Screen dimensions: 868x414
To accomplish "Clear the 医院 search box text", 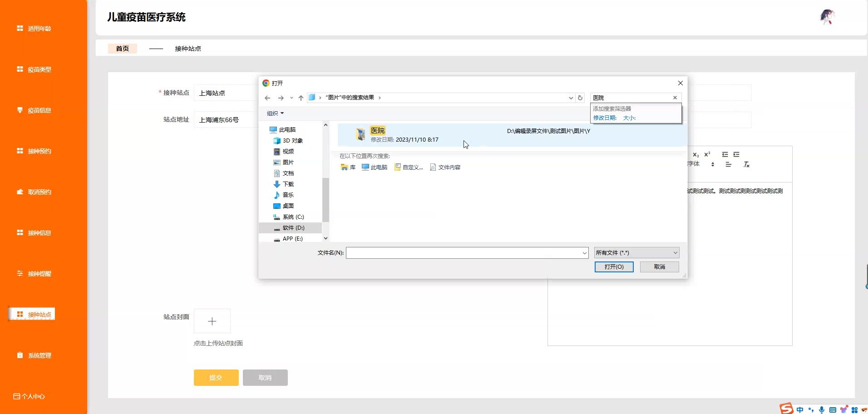I will 675,98.
